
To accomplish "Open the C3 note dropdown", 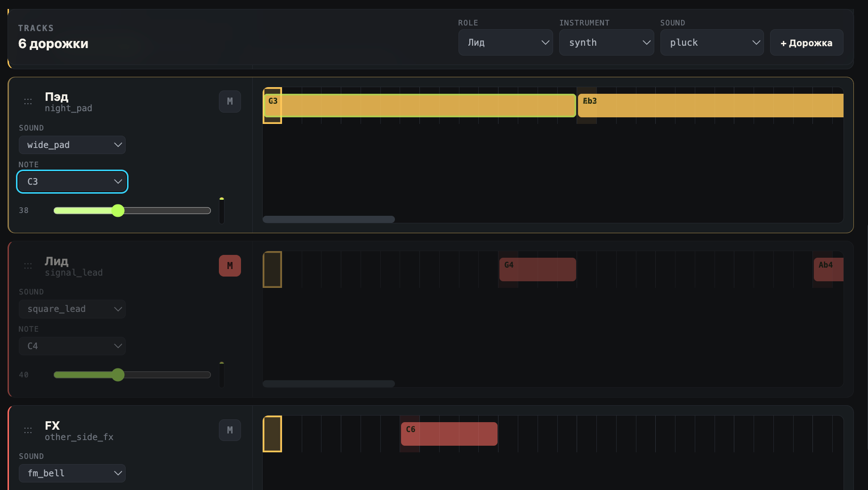I will pos(72,181).
